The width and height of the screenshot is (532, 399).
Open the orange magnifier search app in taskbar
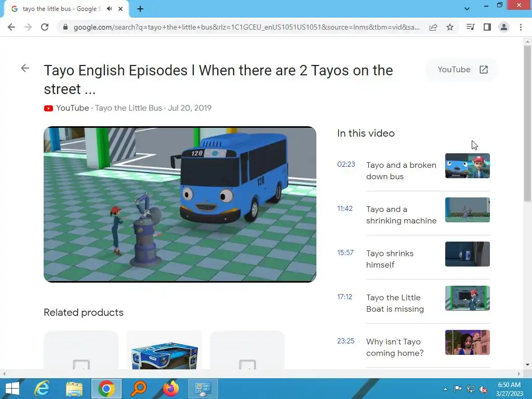pos(139,389)
